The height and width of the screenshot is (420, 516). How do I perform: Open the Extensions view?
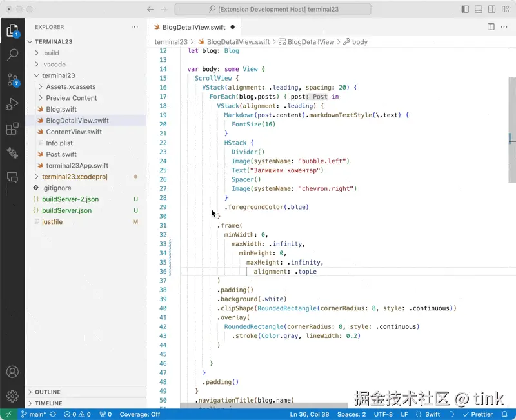(x=12, y=128)
